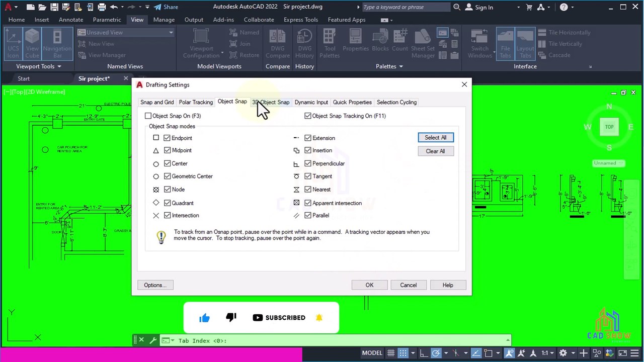Toggle the UCS Icon ribbon button
The image size is (644, 362).
coord(13,43)
